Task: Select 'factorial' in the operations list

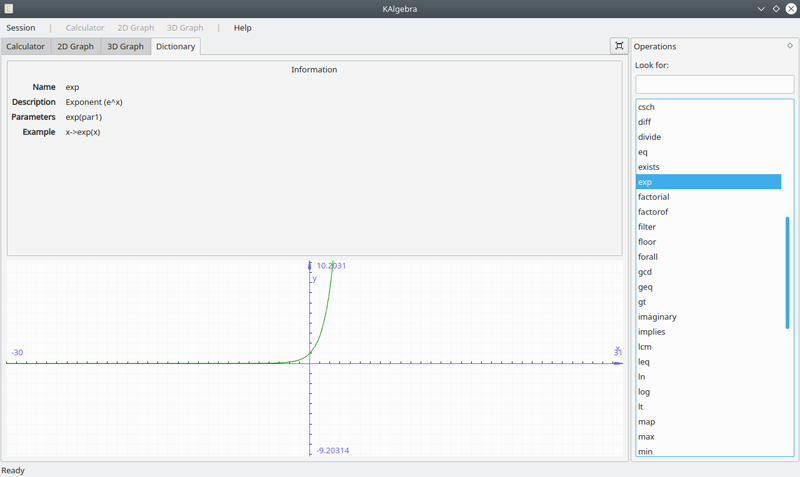Action: tap(654, 197)
